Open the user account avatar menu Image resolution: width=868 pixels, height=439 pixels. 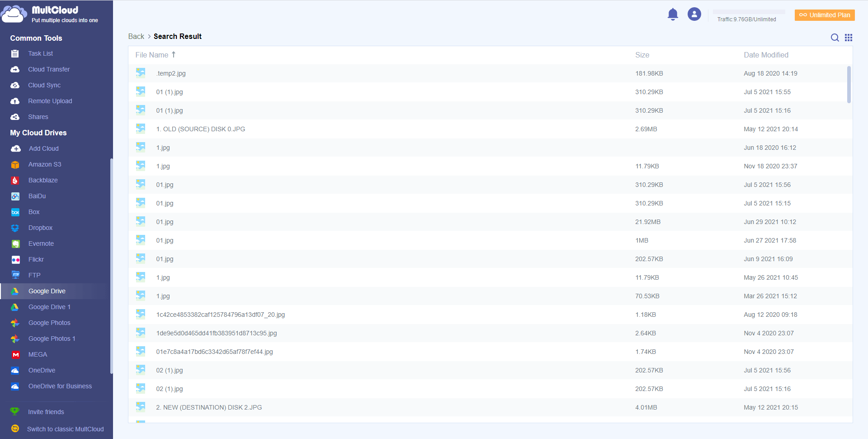tap(694, 14)
